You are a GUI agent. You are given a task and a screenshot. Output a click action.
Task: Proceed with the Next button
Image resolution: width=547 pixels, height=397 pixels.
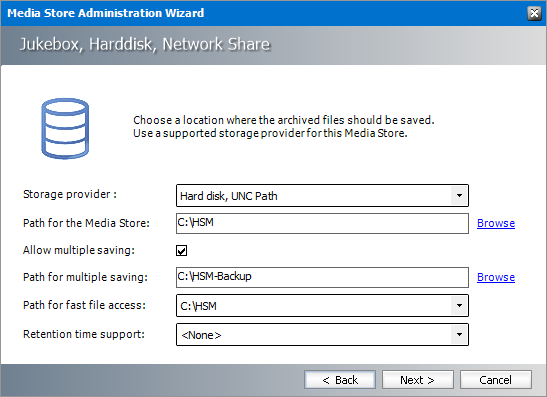(418, 380)
